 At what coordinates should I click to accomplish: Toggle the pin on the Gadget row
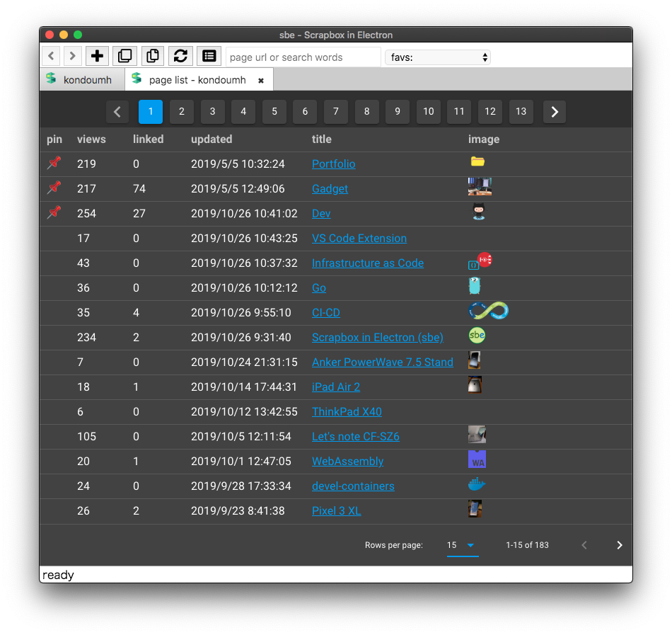click(x=54, y=188)
